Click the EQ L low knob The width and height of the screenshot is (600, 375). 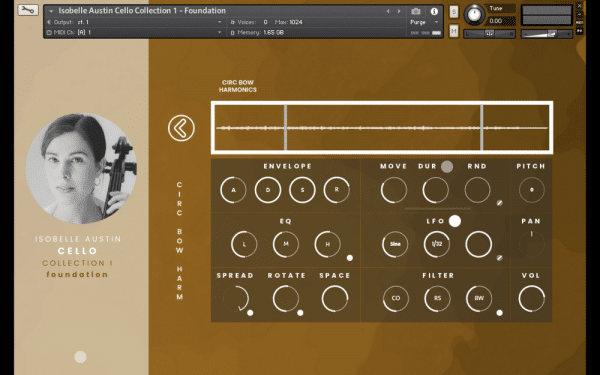(x=244, y=244)
